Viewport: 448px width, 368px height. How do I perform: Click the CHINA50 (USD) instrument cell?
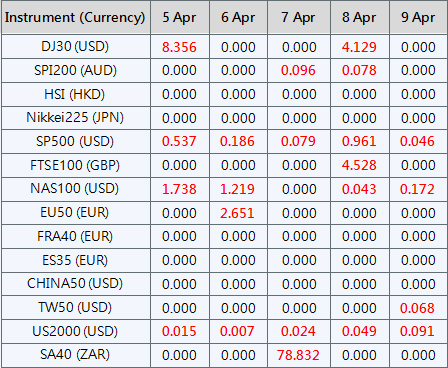76,284
